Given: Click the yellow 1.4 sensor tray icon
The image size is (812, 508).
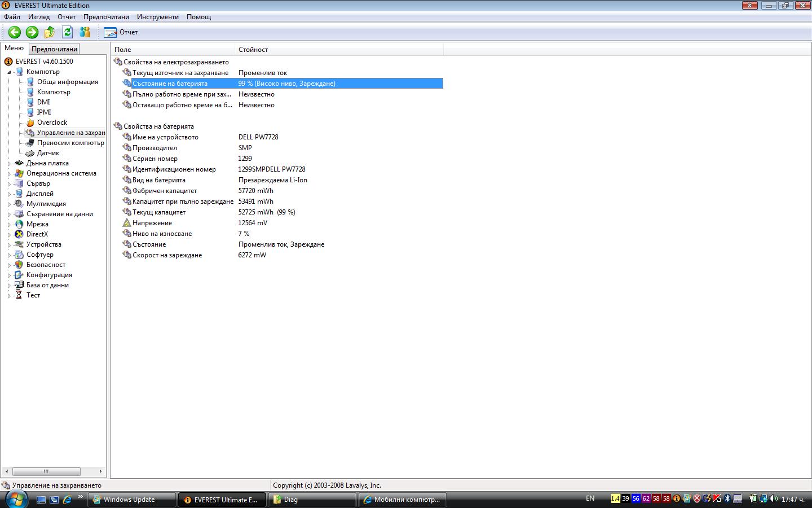Looking at the screenshot, I should click(615, 498).
